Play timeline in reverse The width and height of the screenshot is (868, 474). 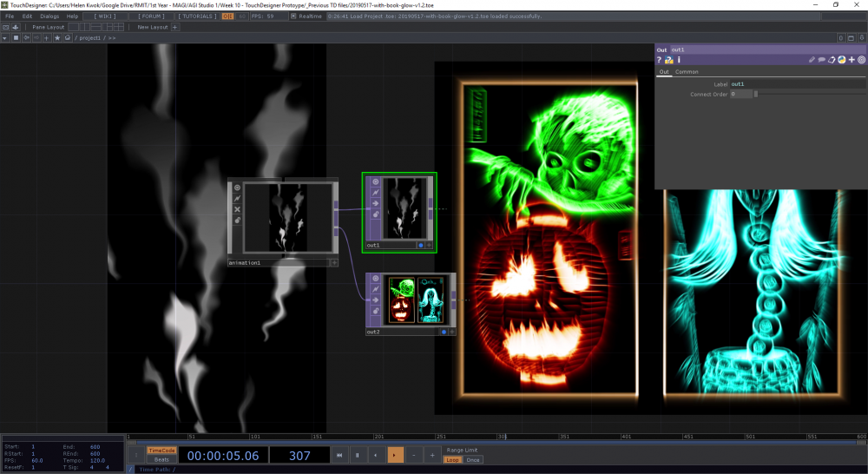376,455
